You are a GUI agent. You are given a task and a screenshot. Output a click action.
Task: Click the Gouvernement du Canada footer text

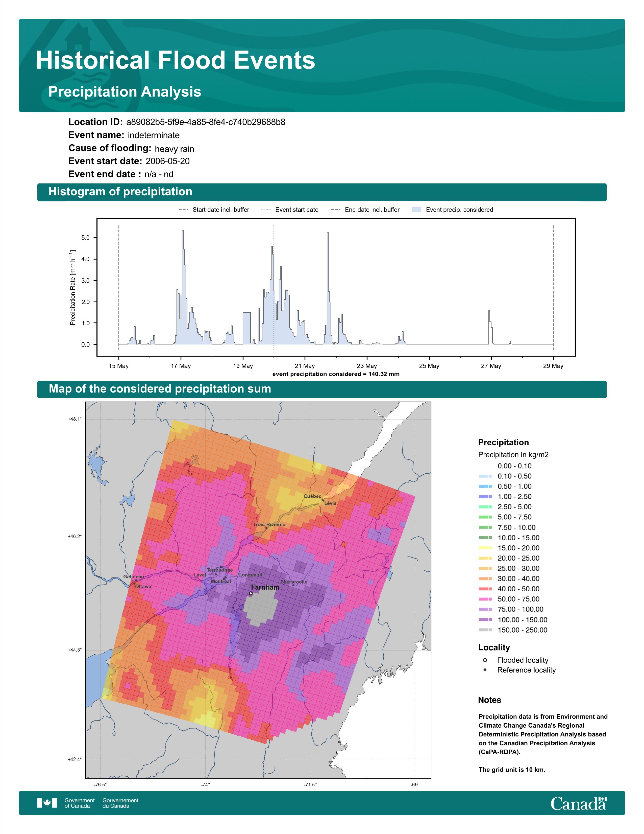120,803
